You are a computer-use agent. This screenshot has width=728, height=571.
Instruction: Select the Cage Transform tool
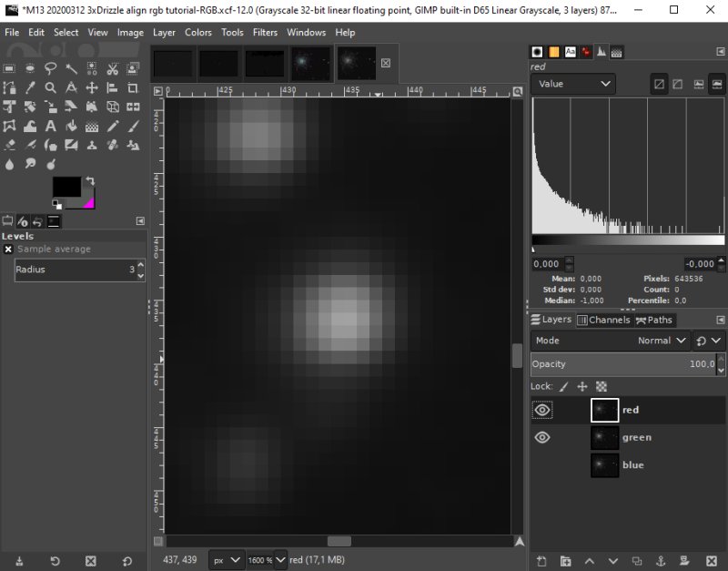[9, 126]
